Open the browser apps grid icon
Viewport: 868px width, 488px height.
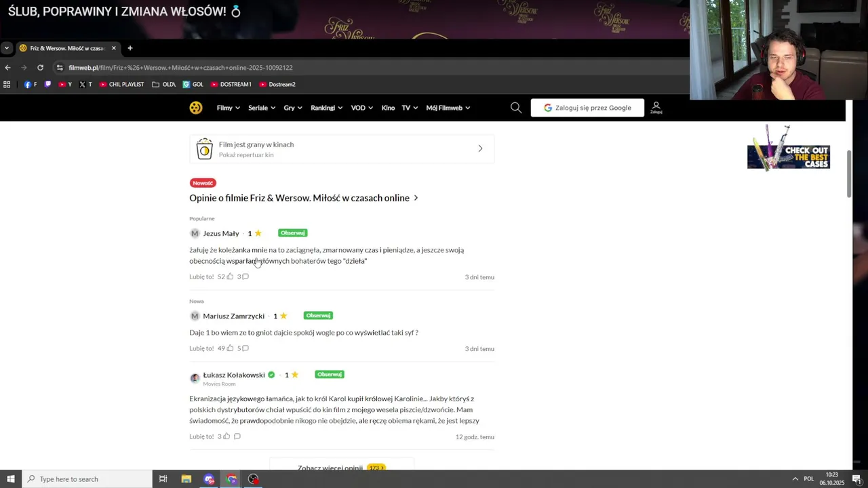pos(7,85)
